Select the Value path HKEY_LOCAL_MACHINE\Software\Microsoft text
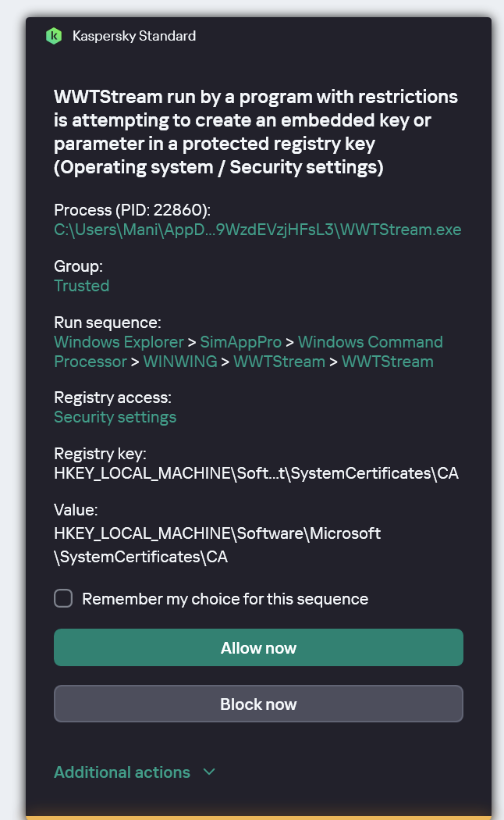Screen dimensions: 504x820 pyautogui.click(x=217, y=533)
